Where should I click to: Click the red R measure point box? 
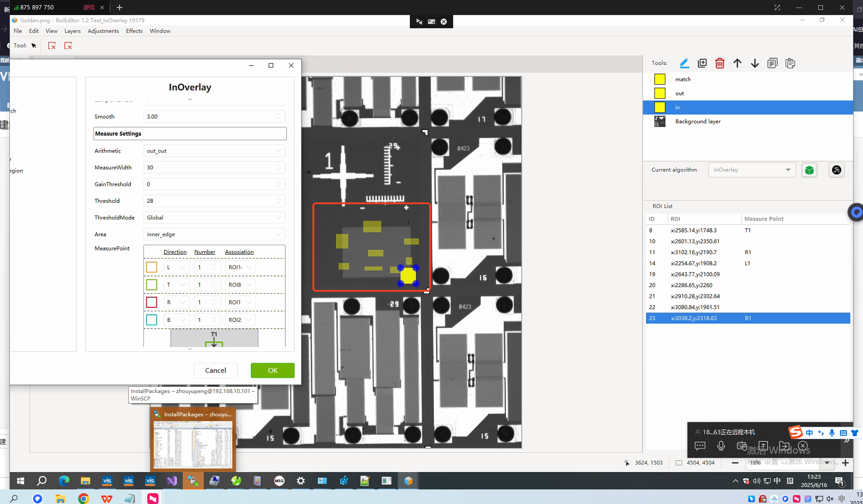point(152,302)
